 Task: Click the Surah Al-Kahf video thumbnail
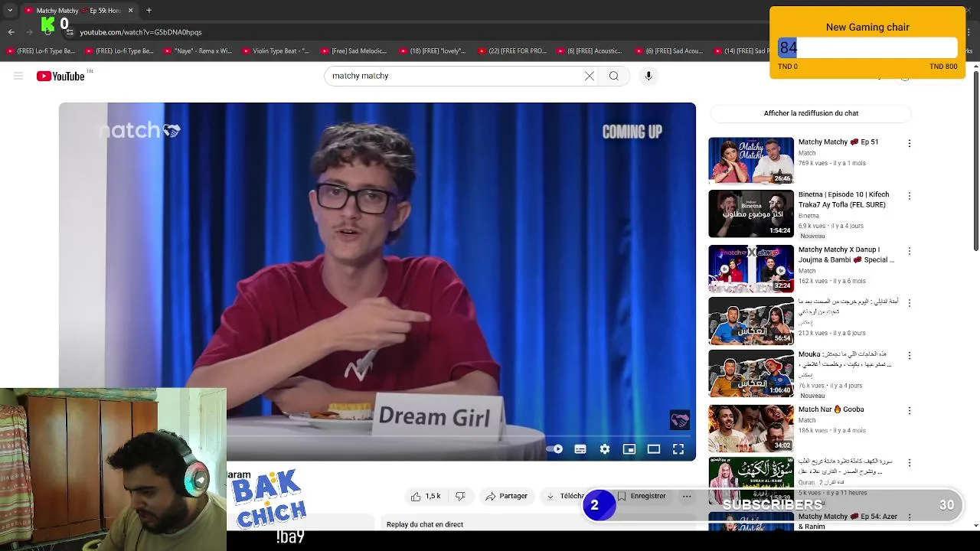(751, 481)
